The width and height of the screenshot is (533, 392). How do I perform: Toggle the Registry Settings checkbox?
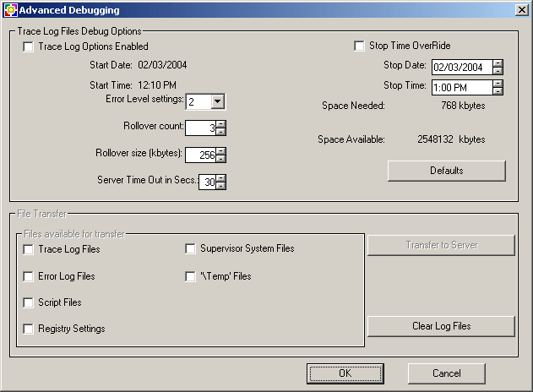coord(28,329)
